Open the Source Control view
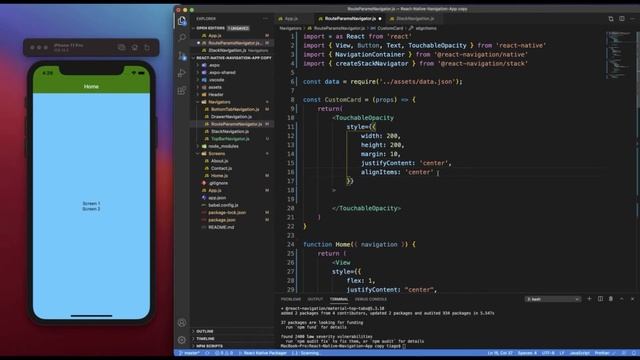The height and width of the screenshot is (360, 640). pyautogui.click(x=182, y=56)
